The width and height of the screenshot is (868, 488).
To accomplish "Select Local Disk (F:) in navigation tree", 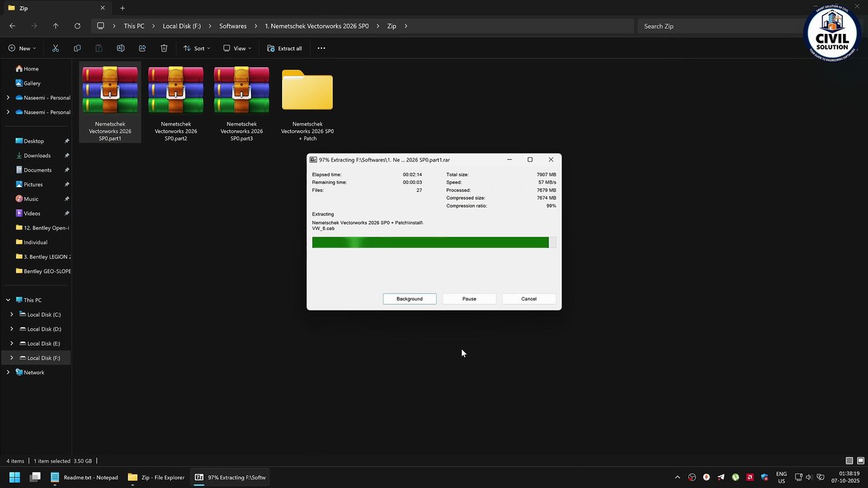I will point(36,358).
